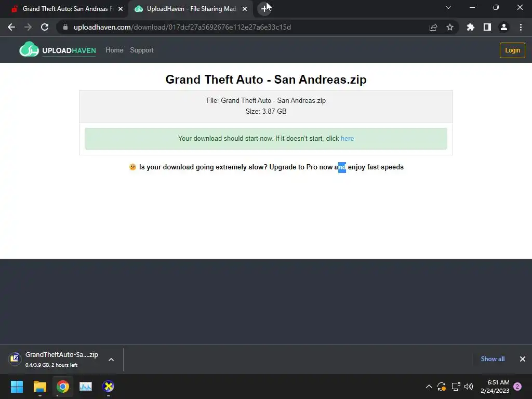Bookmark this page with star icon
The height and width of the screenshot is (399, 532).
450,27
